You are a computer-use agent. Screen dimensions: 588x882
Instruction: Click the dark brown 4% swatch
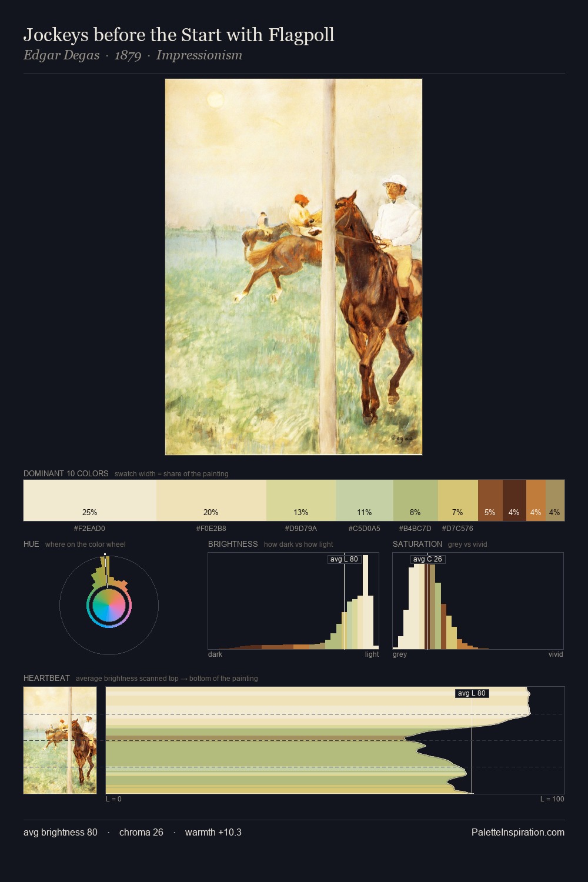click(514, 500)
